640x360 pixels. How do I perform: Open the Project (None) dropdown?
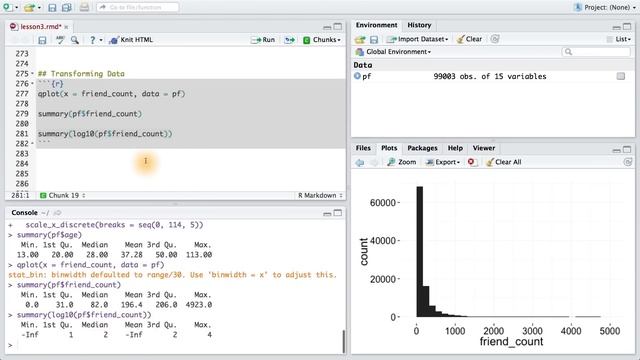(605, 7)
